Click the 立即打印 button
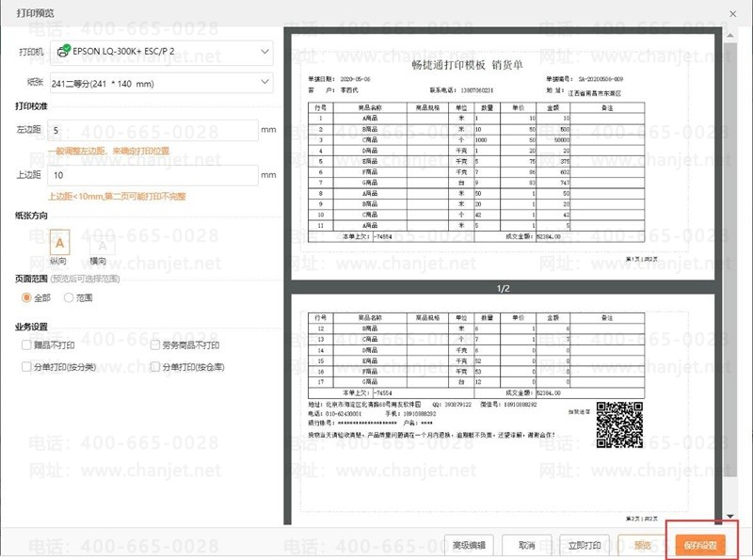 585,545
